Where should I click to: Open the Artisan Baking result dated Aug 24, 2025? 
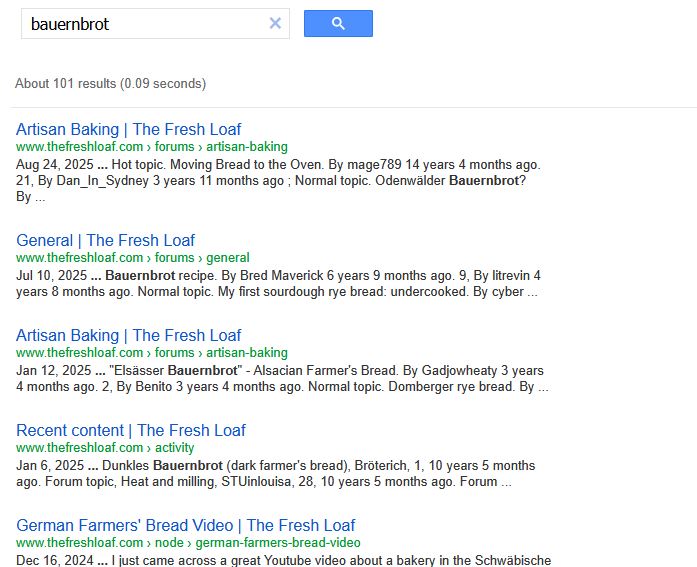[x=128, y=129]
